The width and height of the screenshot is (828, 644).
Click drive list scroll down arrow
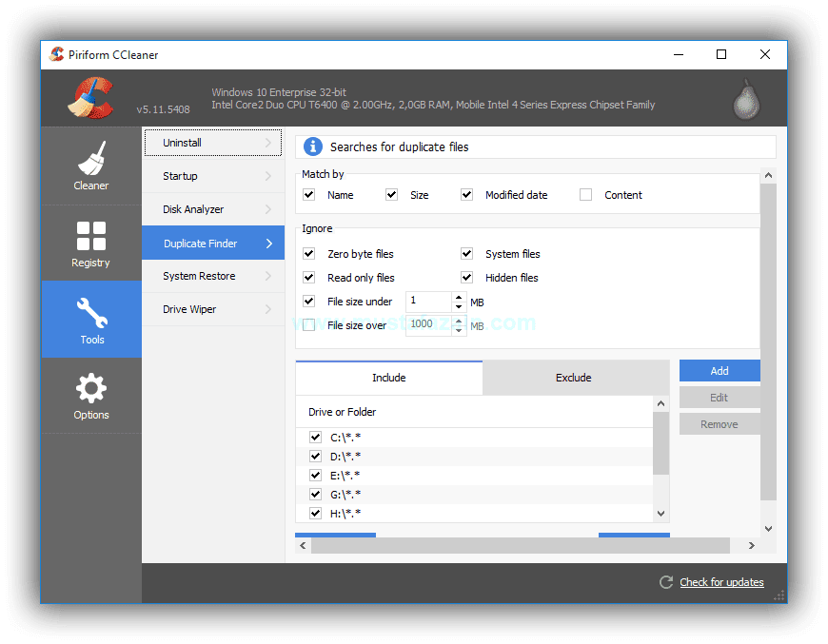[660, 513]
